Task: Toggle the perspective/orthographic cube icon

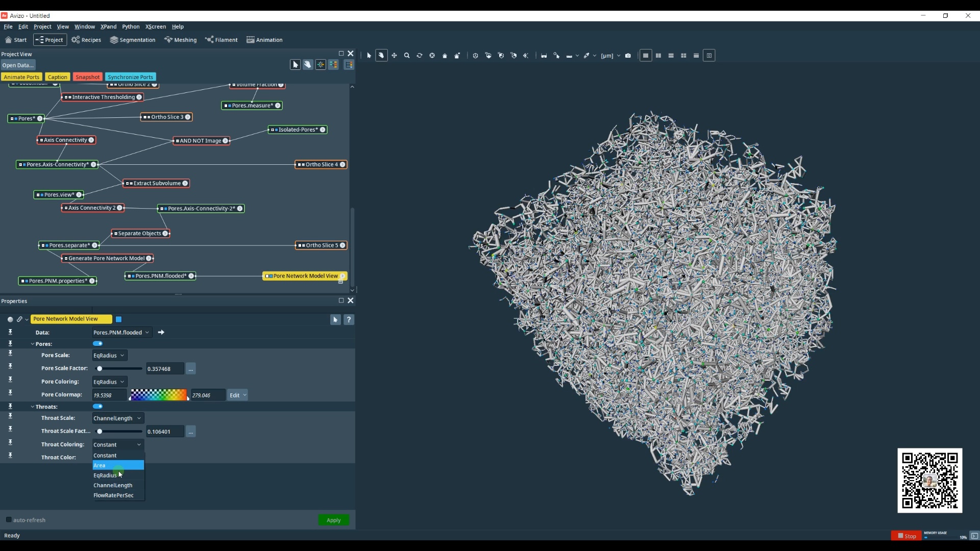Action: pos(475,56)
